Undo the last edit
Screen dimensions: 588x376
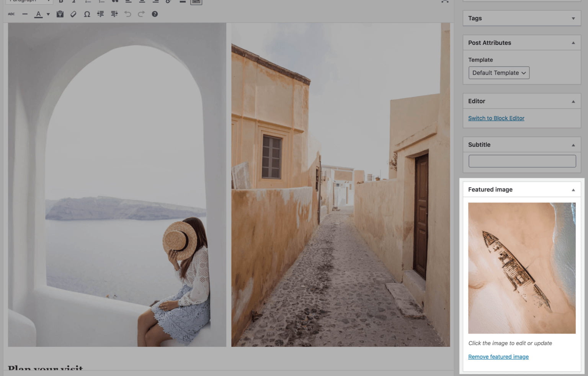[x=127, y=14]
